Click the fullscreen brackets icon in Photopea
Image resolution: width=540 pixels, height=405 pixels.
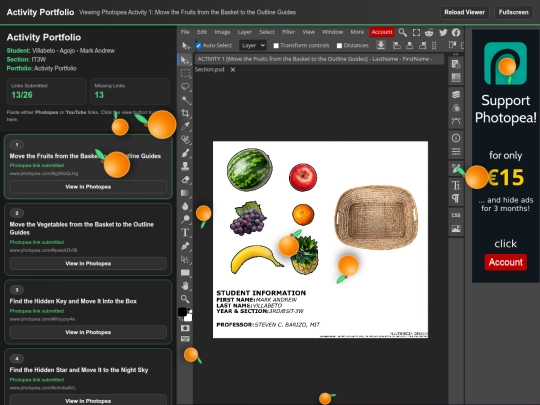click(416, 32)
